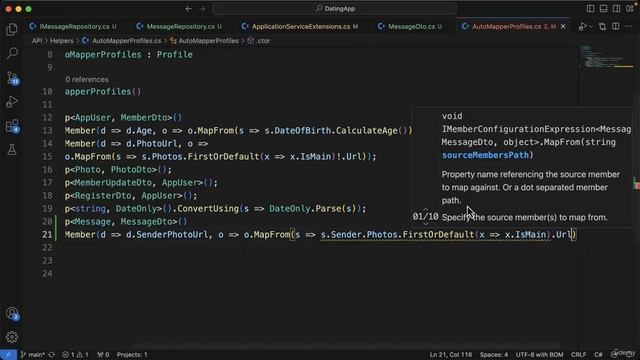Click line number 12 in gutter
This screenshot has height=360, width=640.
[47, 118]
